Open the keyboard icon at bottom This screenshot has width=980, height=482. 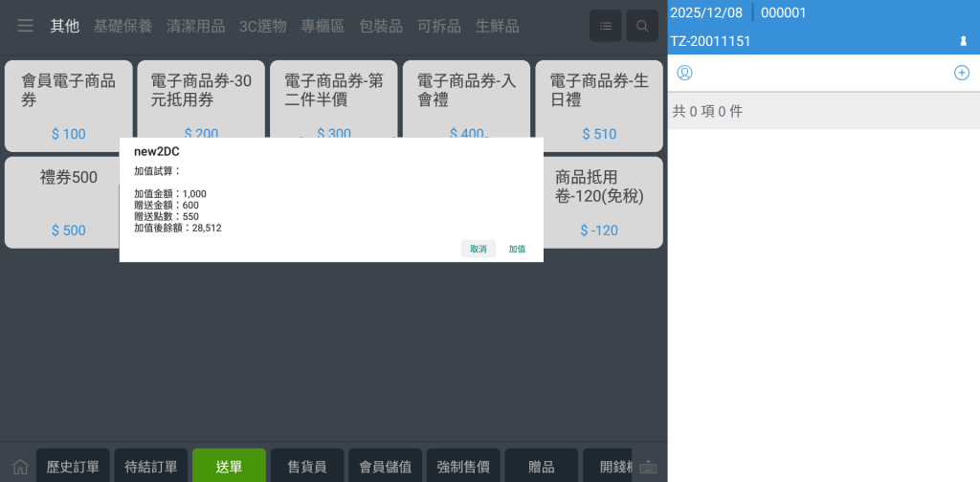(648, 468)
